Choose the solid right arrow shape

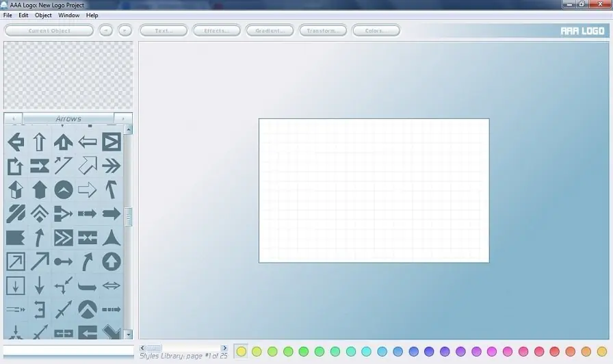112,214
